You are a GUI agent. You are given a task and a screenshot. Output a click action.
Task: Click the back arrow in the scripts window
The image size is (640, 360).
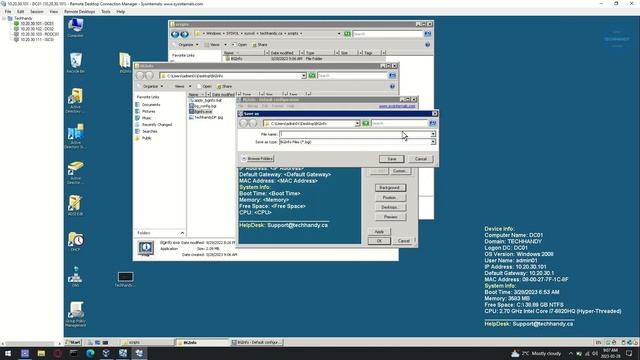[175, 34]
